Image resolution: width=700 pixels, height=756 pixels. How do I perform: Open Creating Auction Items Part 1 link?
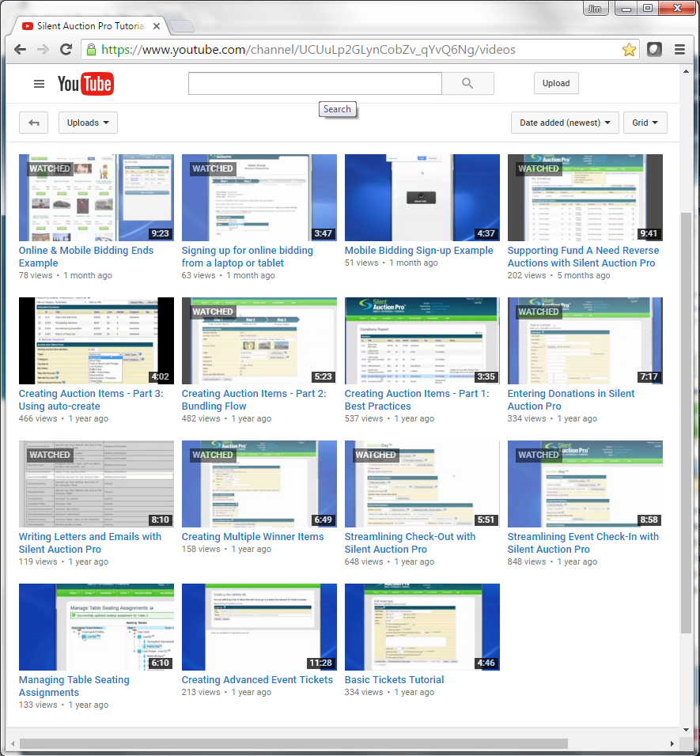point(417,399)
